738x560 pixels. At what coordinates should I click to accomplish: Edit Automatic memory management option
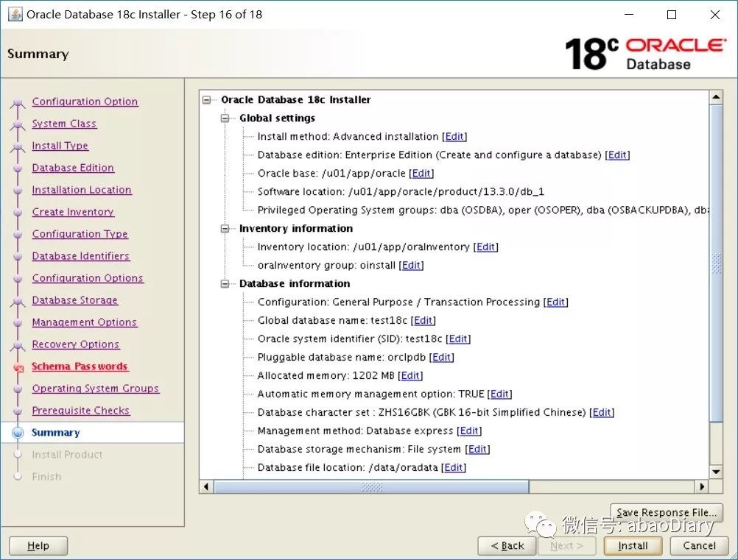[500, 394]
